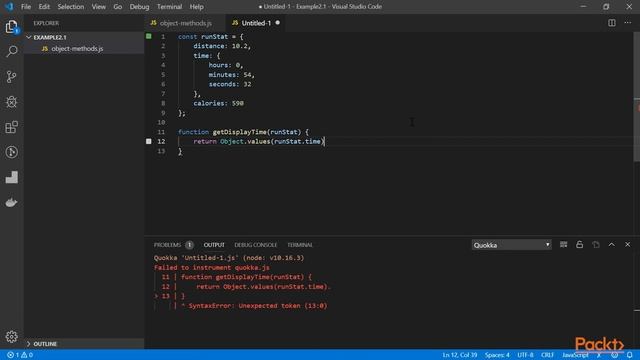Switch to the DEBUG CONSOLE tab
The width and height of the screenshot is (640, 360).
256,245
